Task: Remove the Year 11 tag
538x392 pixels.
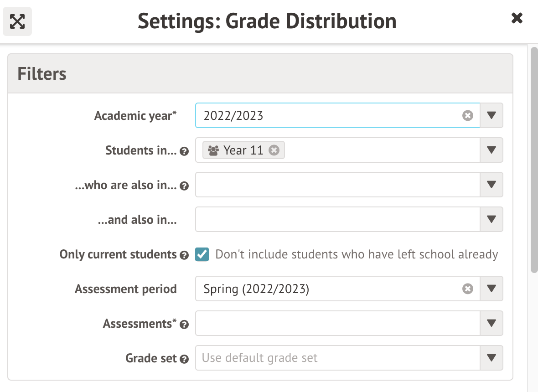Action: point(274,150)
